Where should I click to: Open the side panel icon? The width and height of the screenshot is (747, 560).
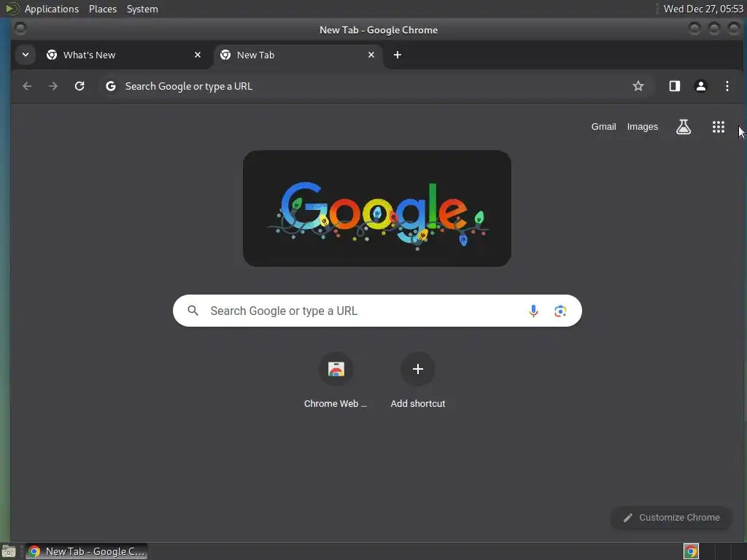click(x=675, y=86)
